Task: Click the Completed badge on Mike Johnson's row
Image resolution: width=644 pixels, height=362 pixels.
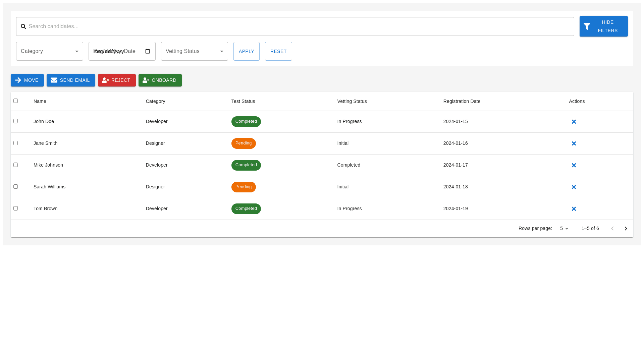Action: tap(246, 165)
